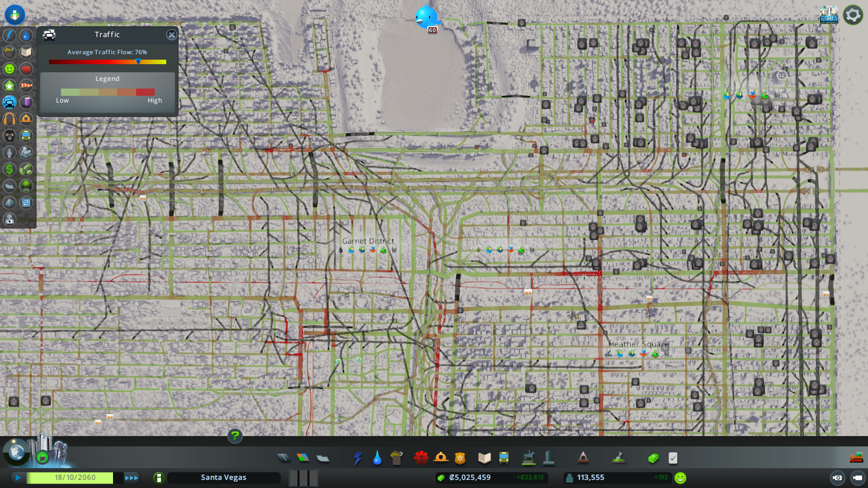Open the Public Transport build menu
868x488 pixels.
[504, 458]
